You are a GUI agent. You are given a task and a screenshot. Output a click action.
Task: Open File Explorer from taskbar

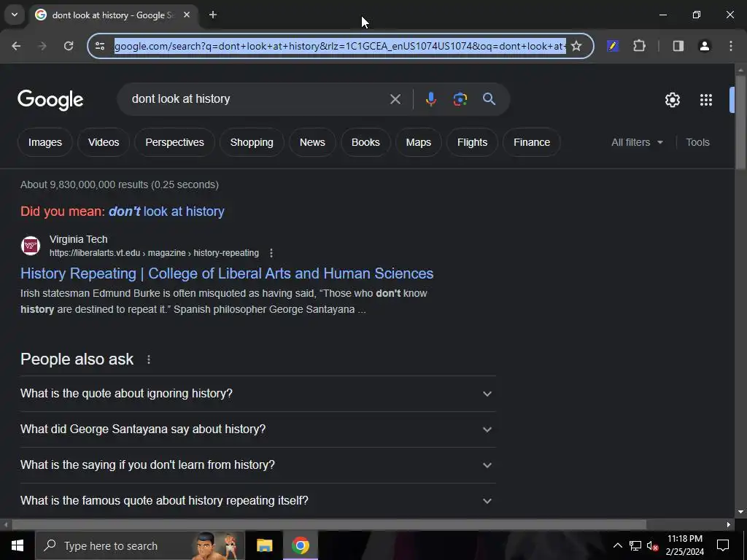[x=264, y=545]
